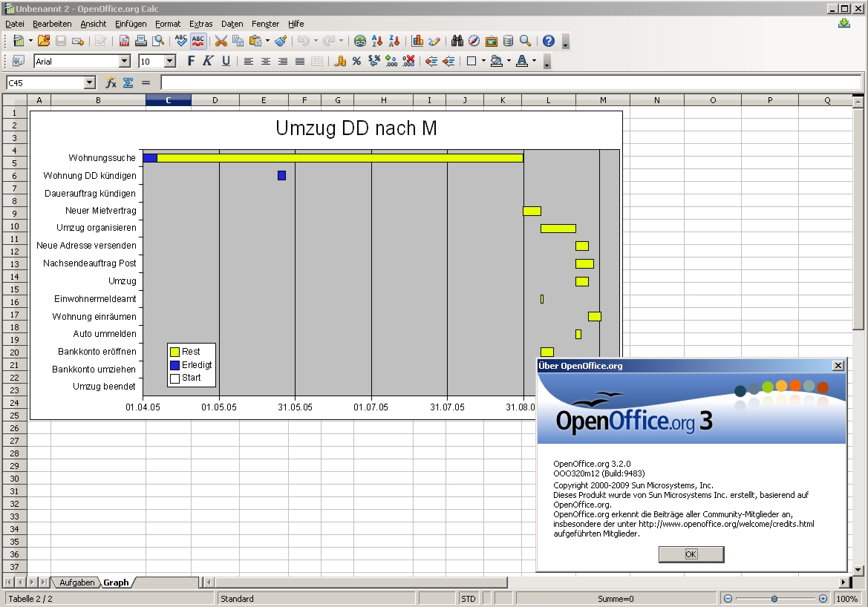Click the Navigator compass icon
Viewport: 868px width, 607px height.
[474, 42]
